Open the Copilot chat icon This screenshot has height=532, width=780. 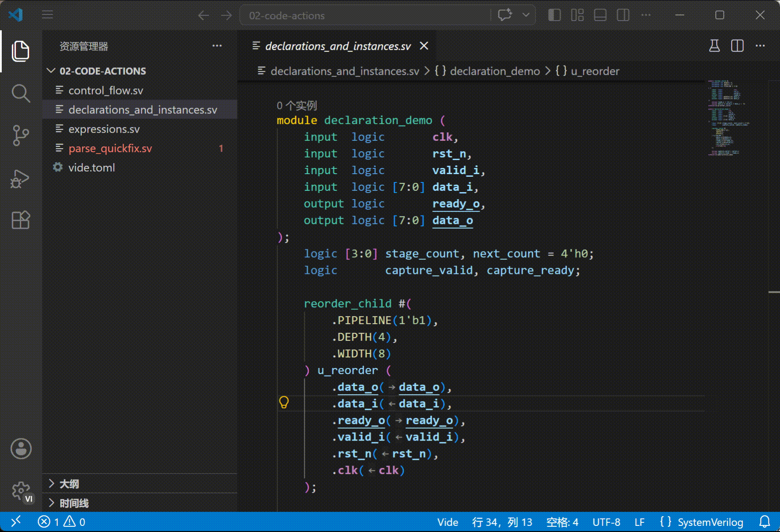point(505,15)
